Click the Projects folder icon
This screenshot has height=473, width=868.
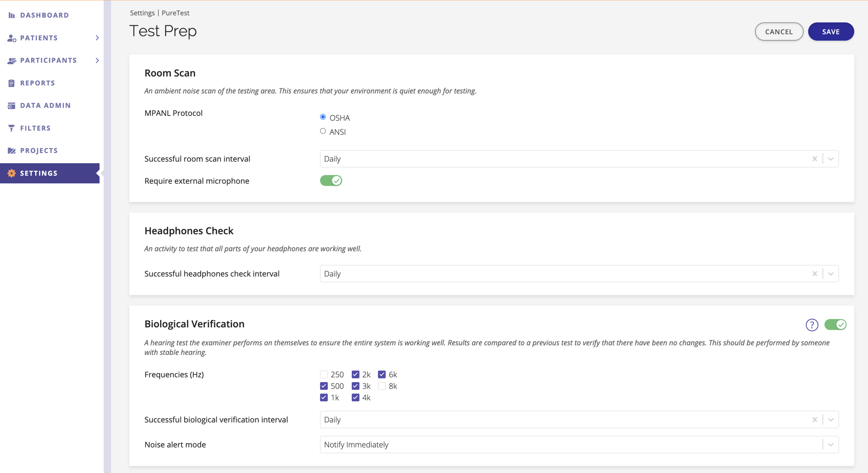[12, 151]
